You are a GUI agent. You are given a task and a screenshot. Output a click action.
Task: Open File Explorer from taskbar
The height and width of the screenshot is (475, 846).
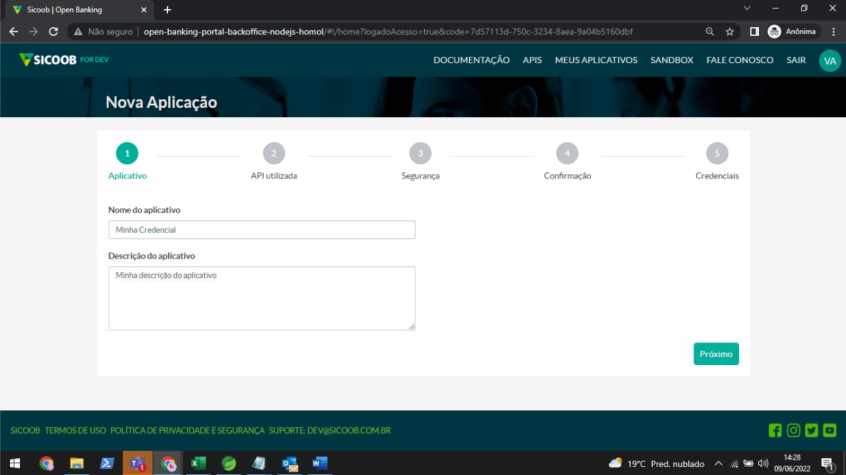pos(77,463)
